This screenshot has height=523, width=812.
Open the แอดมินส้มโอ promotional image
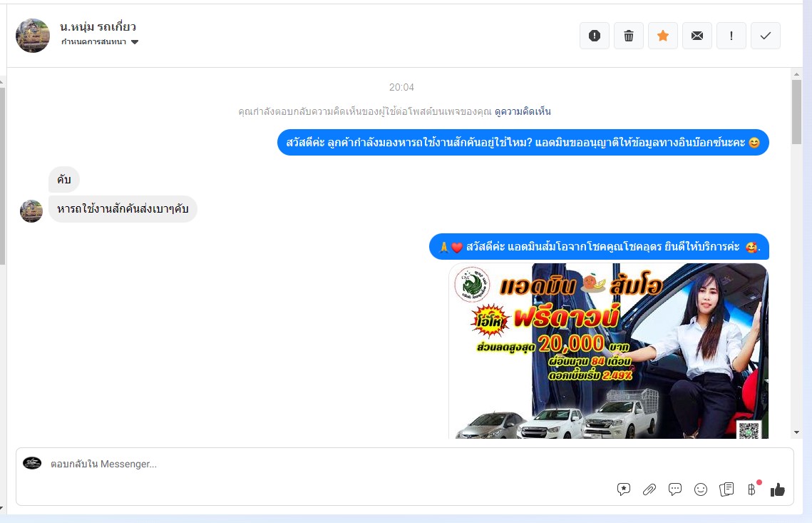(608, 350)
